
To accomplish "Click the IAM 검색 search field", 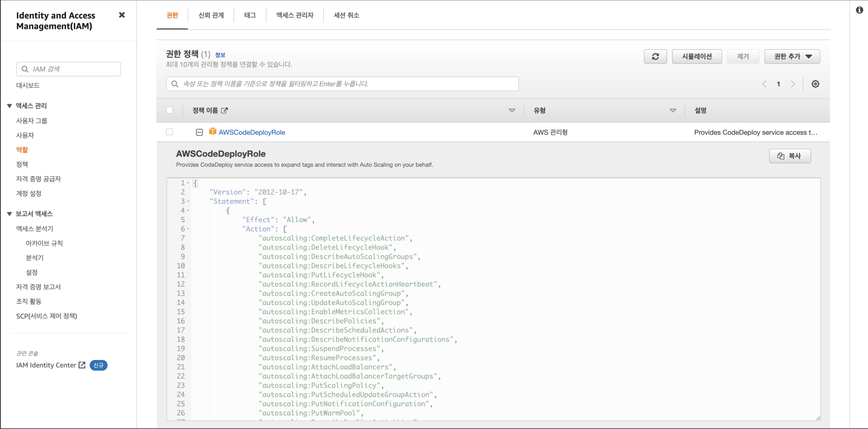I will [x=69, y=69].
